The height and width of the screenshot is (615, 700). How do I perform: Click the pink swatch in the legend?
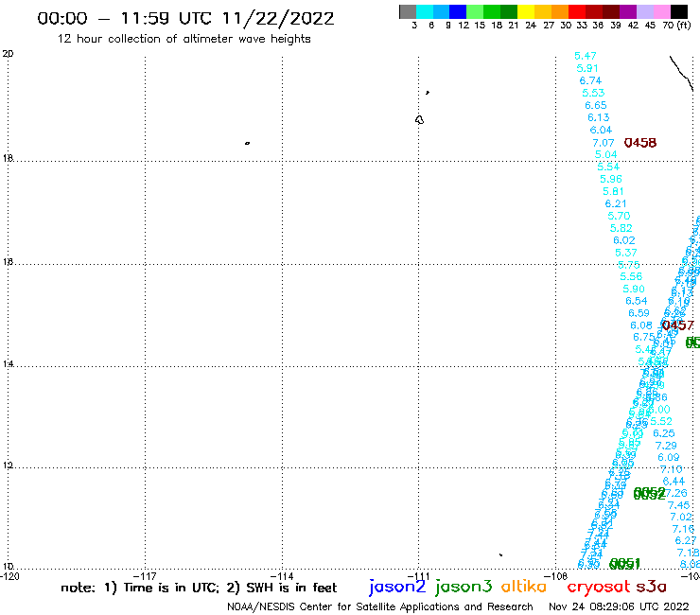[x=661, y=12]
